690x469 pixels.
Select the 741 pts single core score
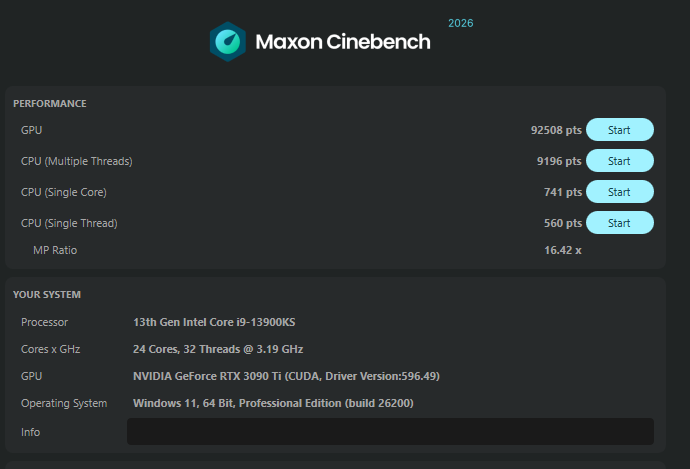(x=563, y=192)
